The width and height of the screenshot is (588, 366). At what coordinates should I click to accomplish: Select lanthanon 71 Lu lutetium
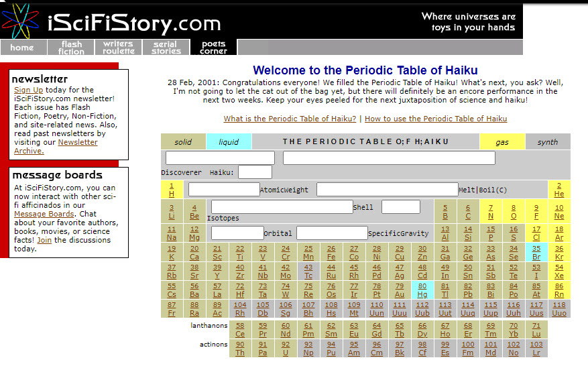pos(536,330)
